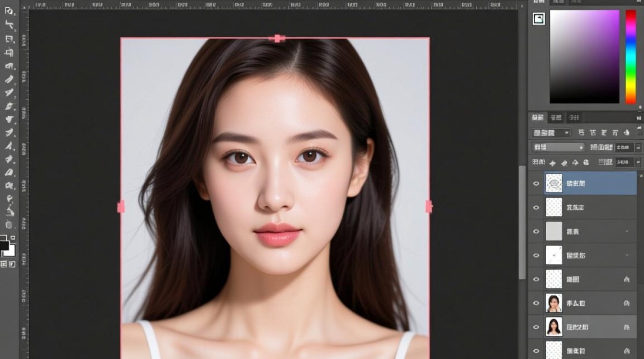Click the first filter icon in the layers filter row

click(581, 133)
